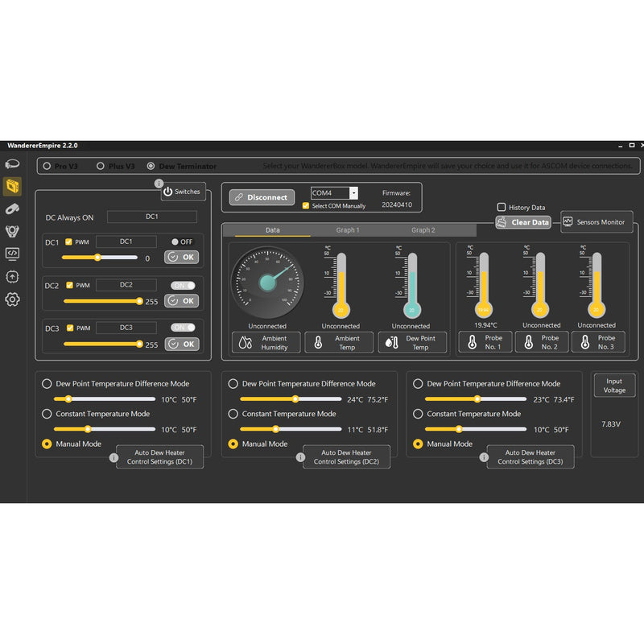Switch to the Graph 2 tab
644x644 pixels.
tap(423, 230)
